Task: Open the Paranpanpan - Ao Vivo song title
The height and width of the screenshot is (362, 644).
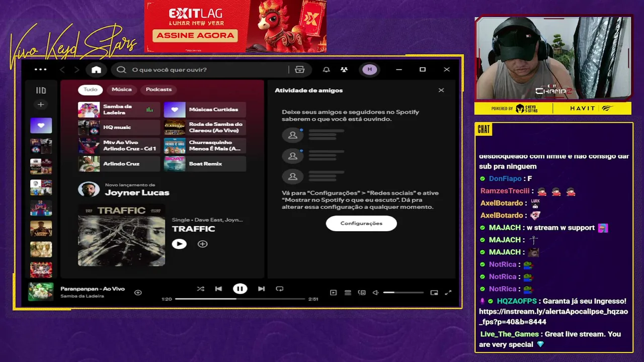Action: tap(93, 289)
